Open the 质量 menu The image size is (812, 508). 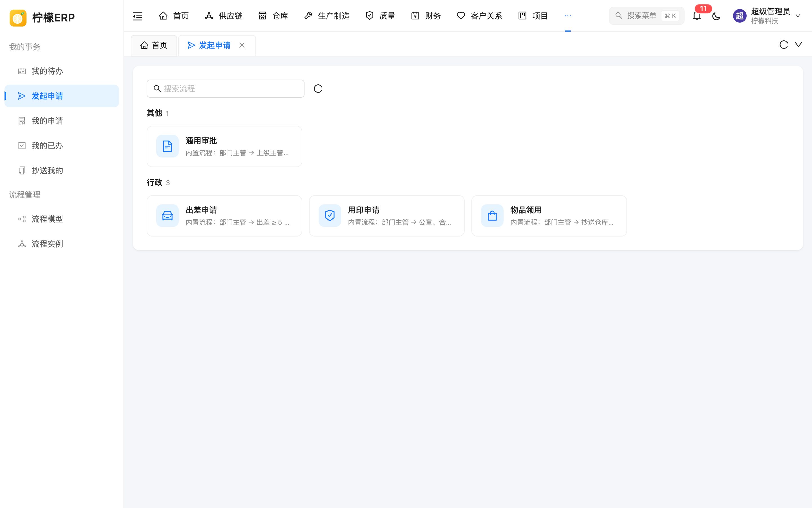coord(380,16)
